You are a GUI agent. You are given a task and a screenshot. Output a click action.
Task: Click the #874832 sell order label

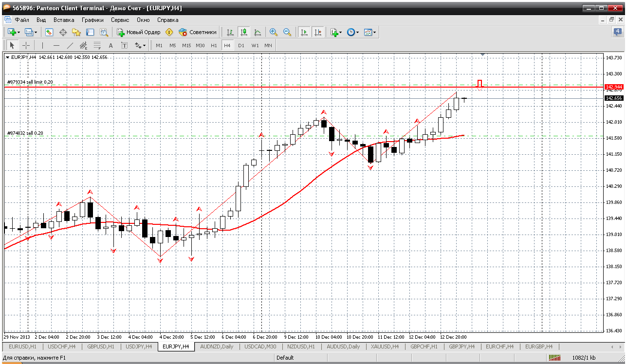(25, 133)
